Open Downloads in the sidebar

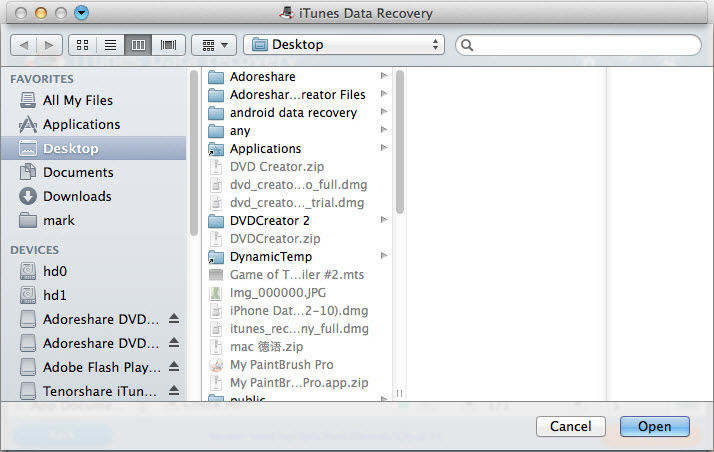pos(93,196)
